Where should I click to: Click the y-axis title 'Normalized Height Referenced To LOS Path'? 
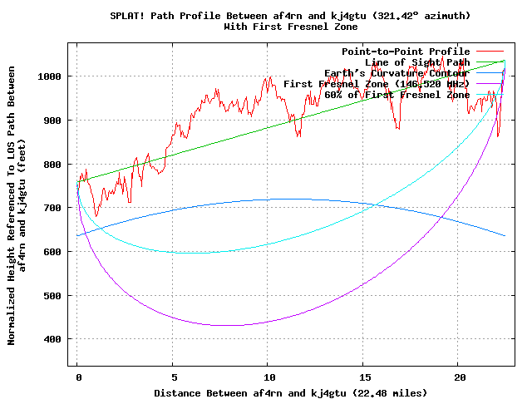[x=11, y=231]
